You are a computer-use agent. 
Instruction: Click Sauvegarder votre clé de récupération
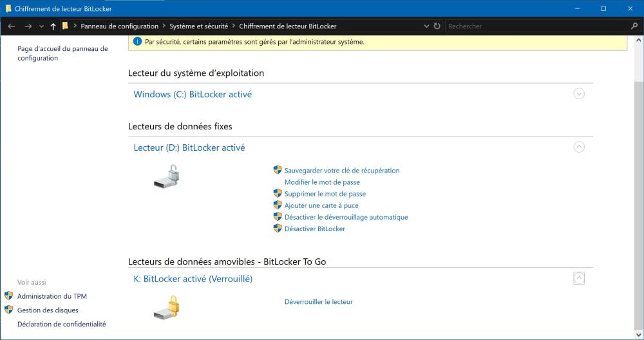342,171
